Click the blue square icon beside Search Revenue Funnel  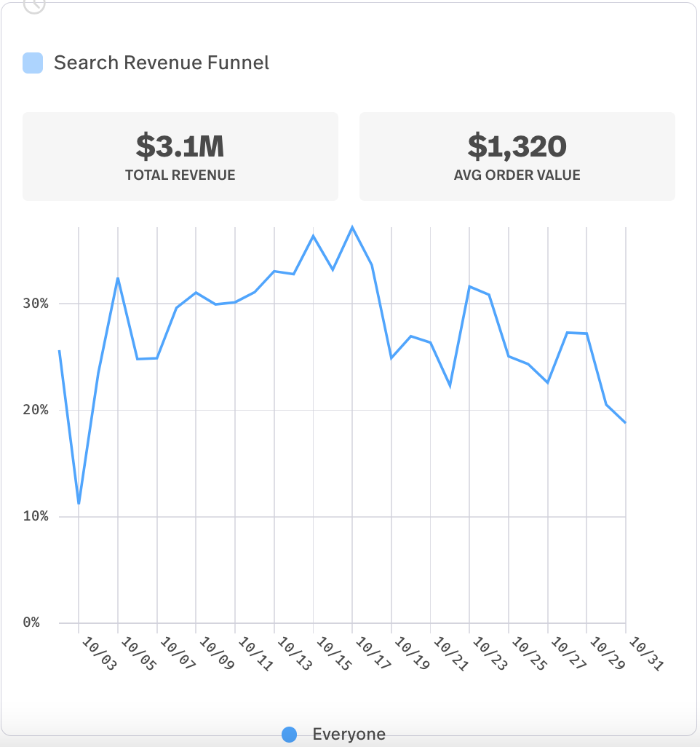(33, 63)
